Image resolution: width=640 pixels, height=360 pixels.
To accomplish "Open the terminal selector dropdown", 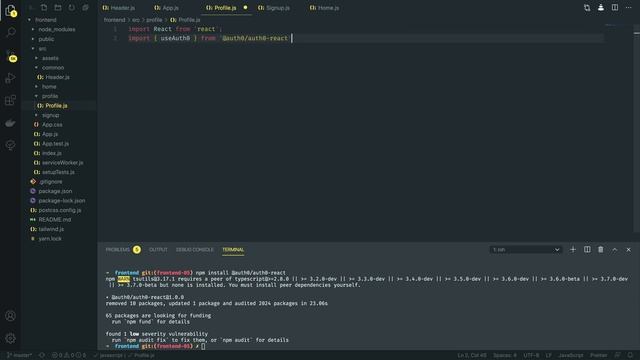I will click(x=526, y=249).
